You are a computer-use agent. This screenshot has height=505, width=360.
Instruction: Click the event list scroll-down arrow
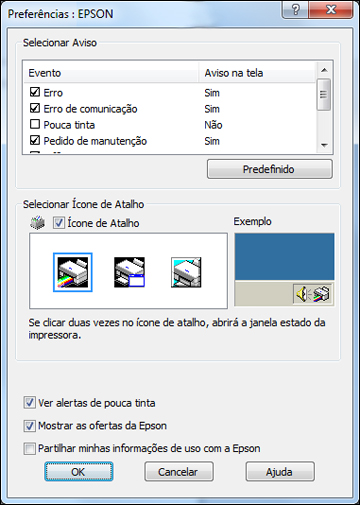tap(324, 145)
